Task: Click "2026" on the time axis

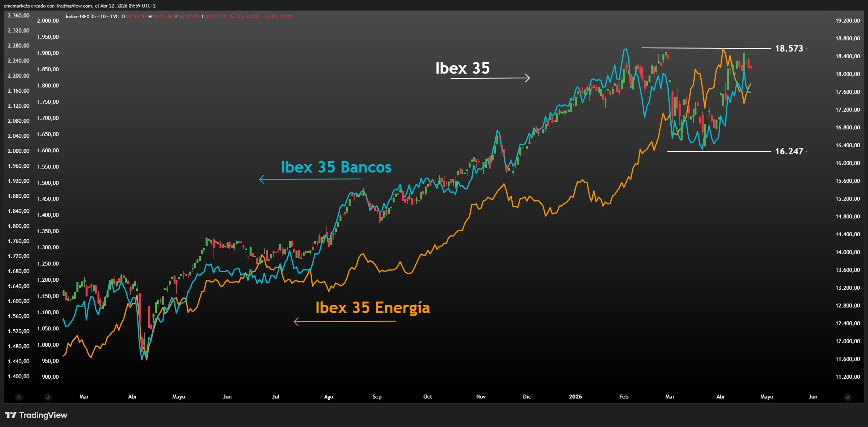Action: click(575, 396)
